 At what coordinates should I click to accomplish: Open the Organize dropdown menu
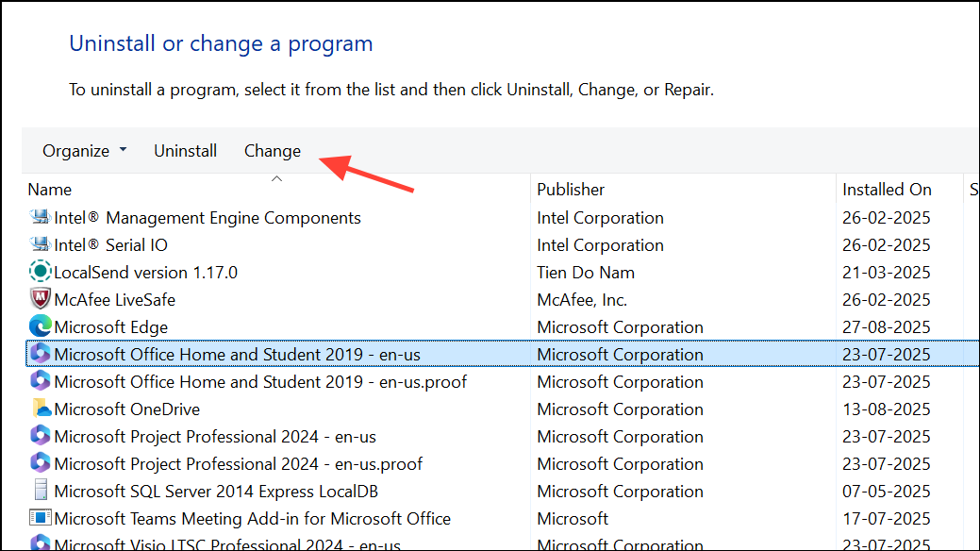pos(84,151)
